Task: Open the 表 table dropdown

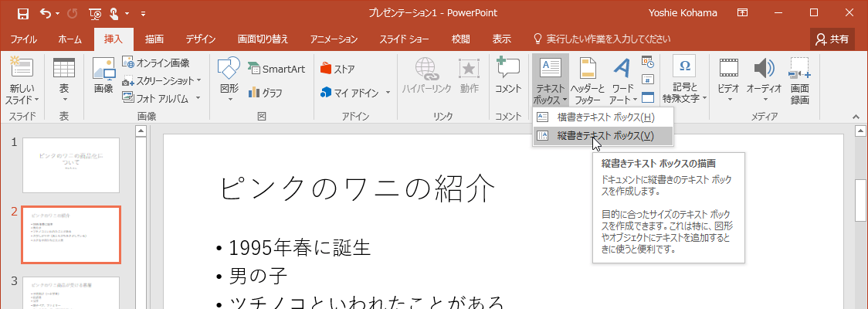Action: point(64,80)
